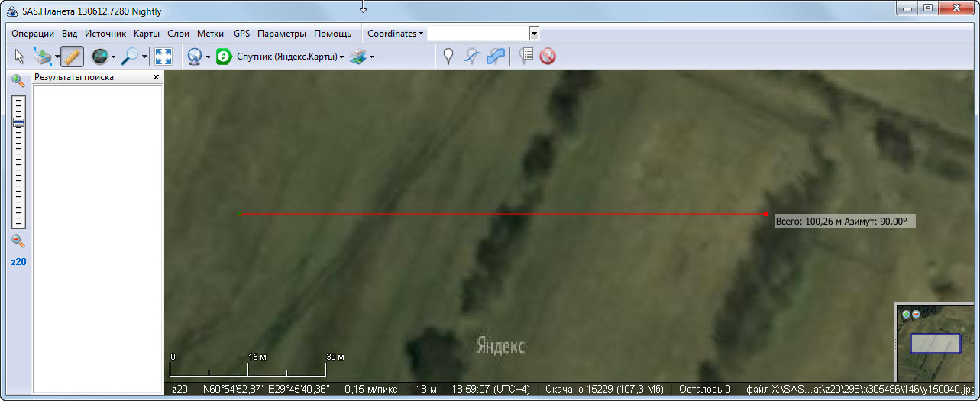Click the add polygon tool icon

point(496,57)
